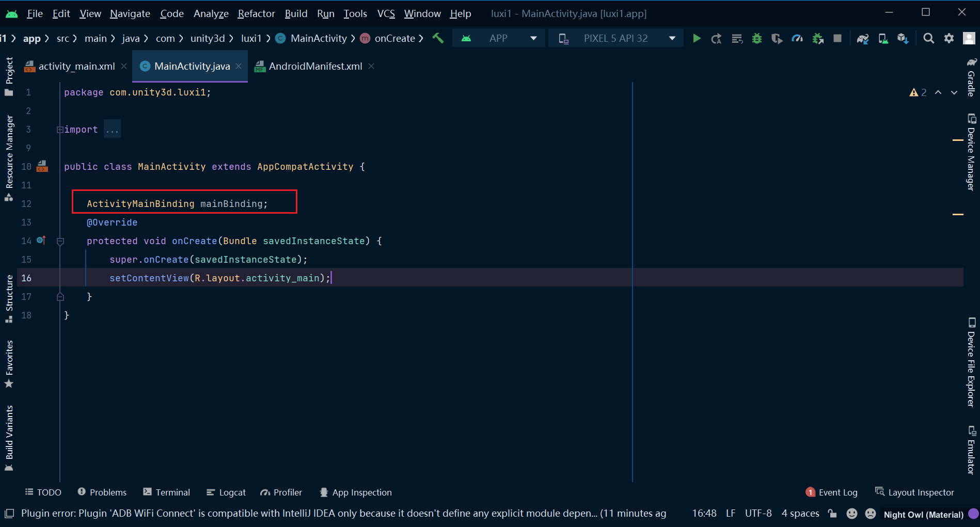Toggle the Device Manager tool window
The image size is (980, 527).
click(971, 152)
